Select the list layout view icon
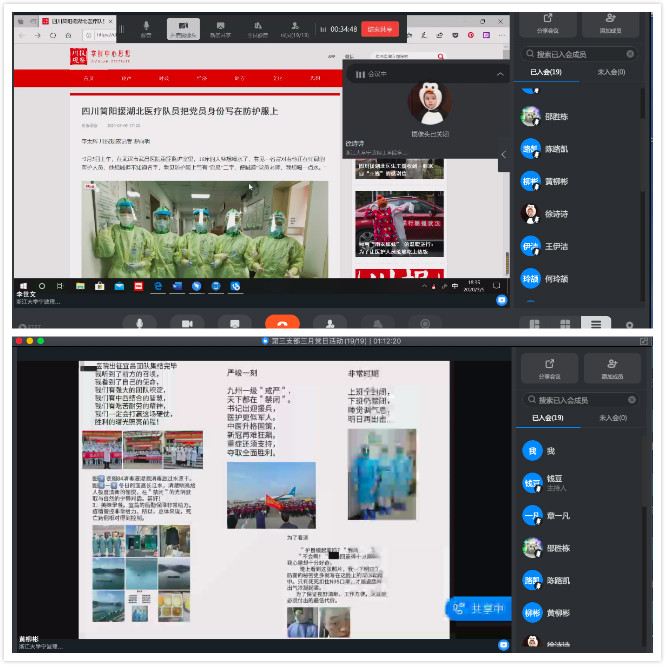This screenshot has width=665, height=665. [596, 324]
